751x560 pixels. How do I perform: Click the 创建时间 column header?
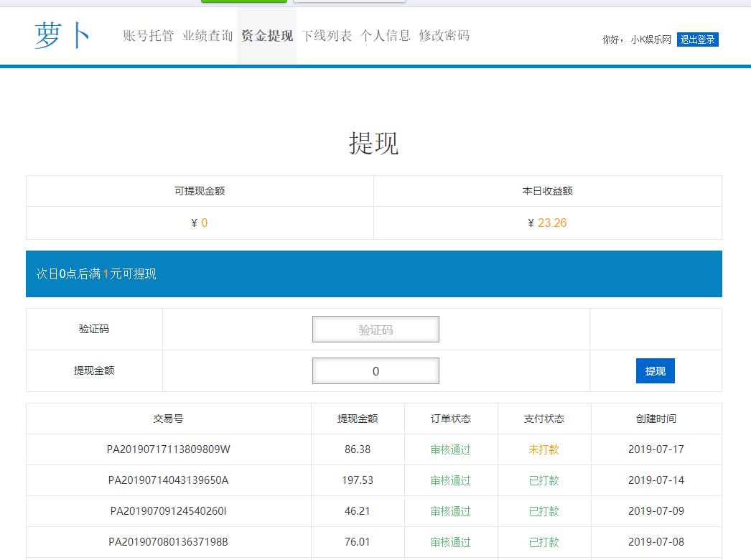[656, 419]
